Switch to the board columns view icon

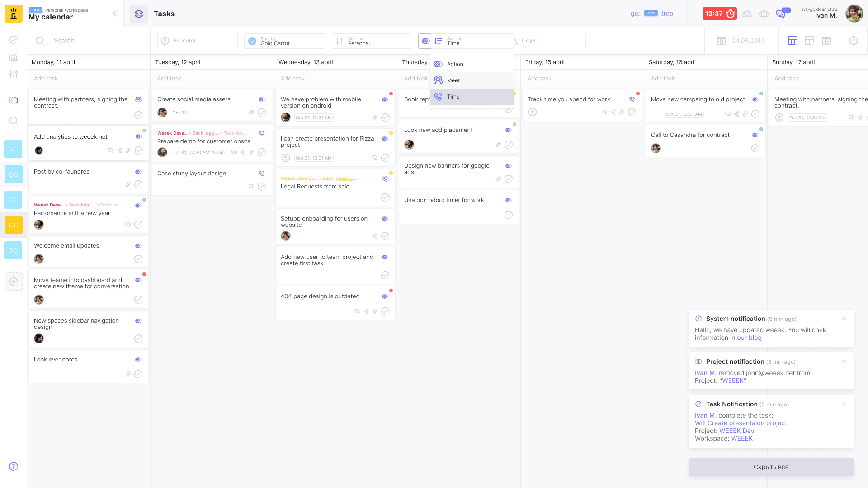793,41
